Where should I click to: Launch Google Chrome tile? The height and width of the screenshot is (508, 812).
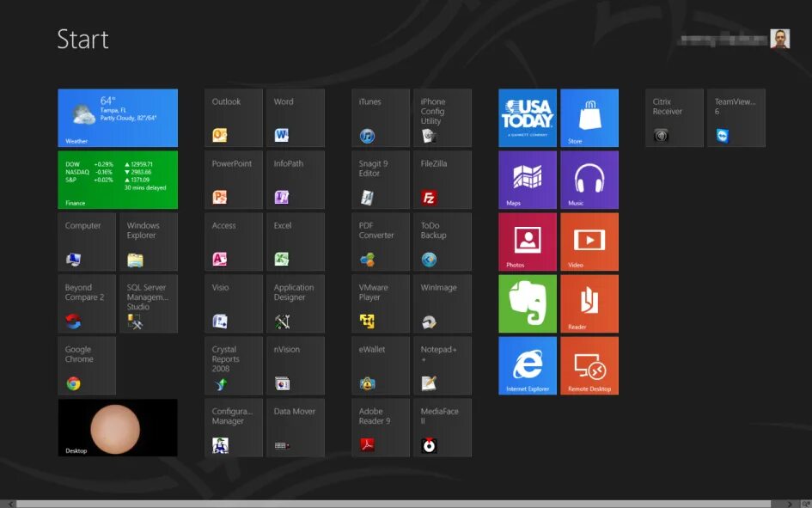87,366
